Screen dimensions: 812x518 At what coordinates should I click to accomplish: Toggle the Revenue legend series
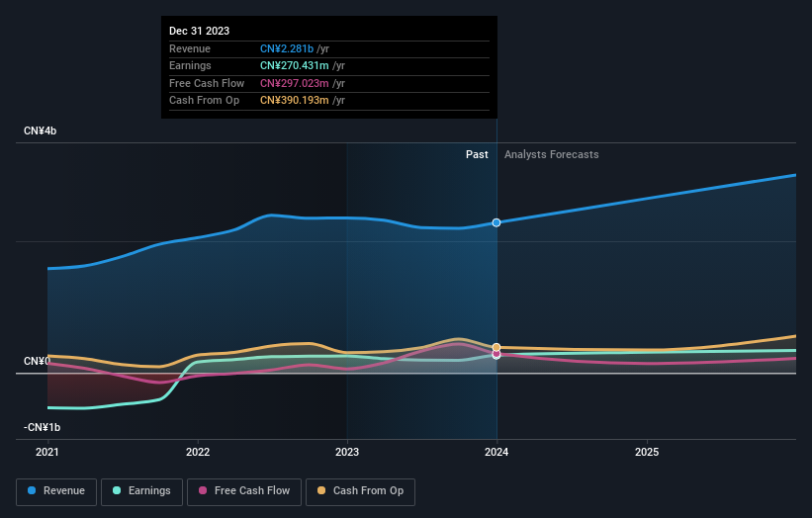[x=56, y=491]
